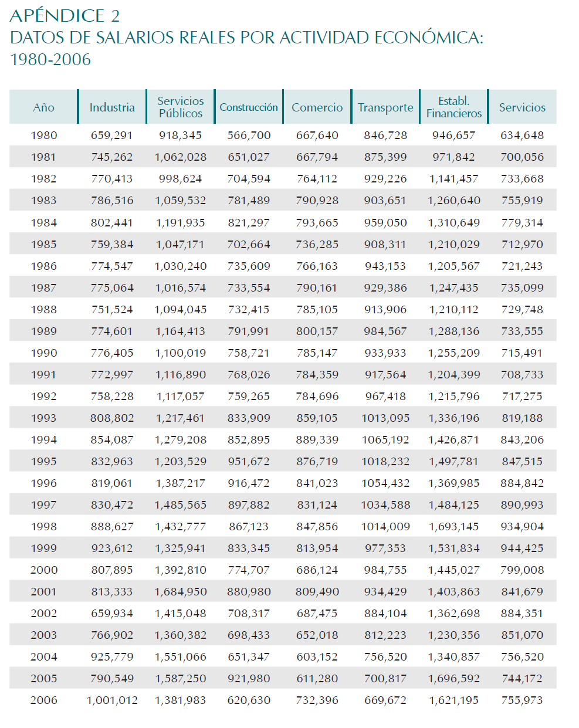
Task: Select the Comercio column header
Action: click(x=317, y=107)
